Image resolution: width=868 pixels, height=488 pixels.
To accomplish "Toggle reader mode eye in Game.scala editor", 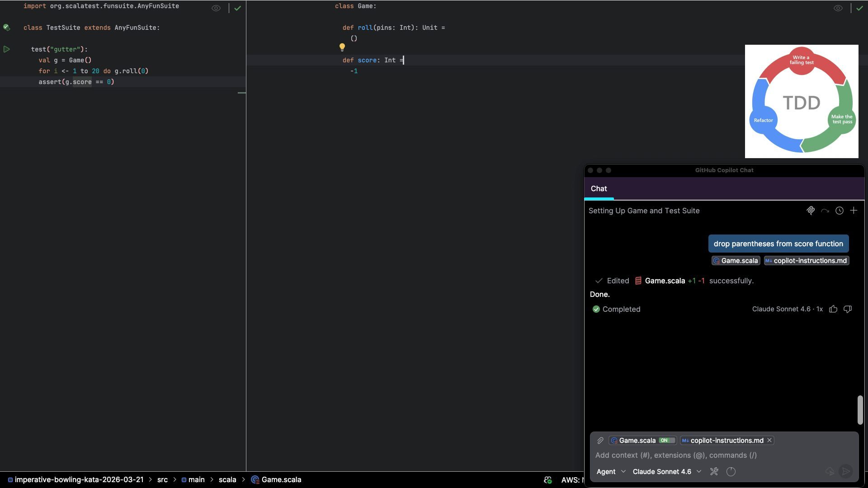I will tap(838, 8).
